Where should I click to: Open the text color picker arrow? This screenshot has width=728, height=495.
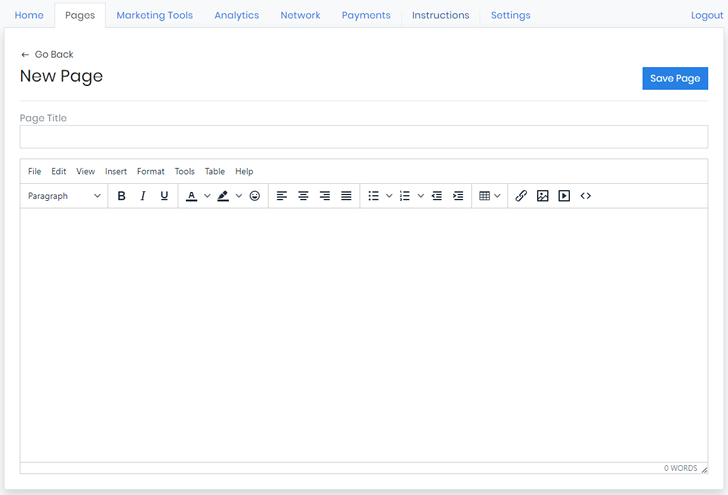click(x=207, y=196)
